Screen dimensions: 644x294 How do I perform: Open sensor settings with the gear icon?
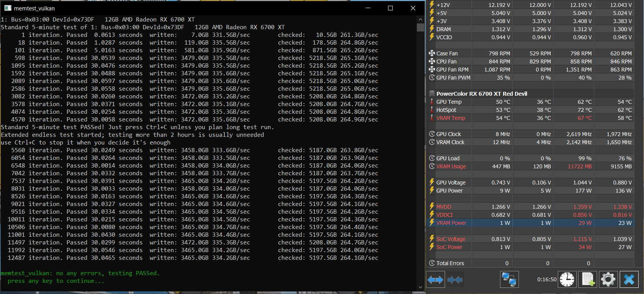click(608, 279)
